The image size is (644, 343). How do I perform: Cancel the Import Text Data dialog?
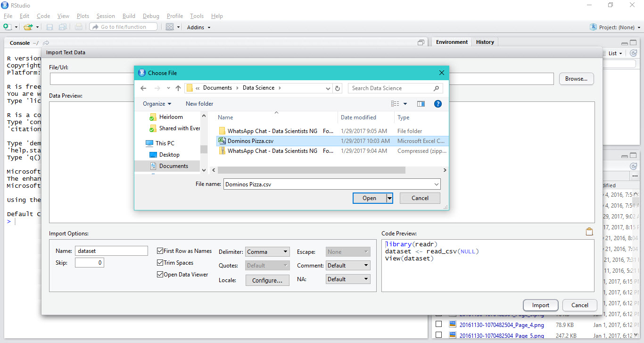pos(580,305)
